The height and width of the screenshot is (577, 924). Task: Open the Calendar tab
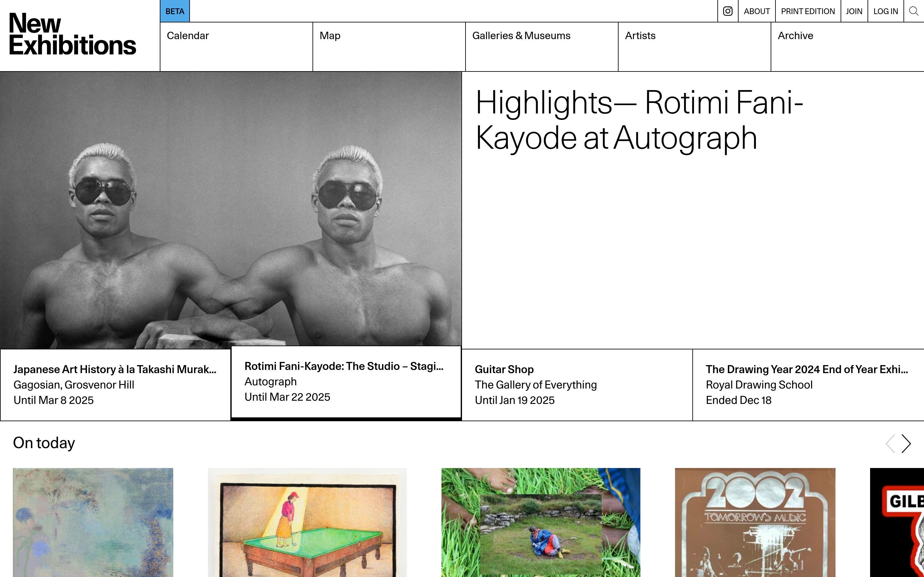tap(236, 46)
